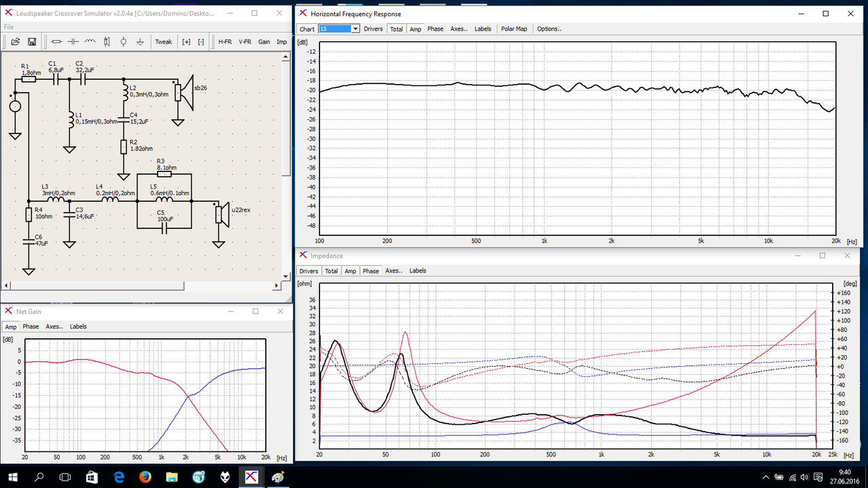Toggle Phase in Horizontal Frequency Response window
This screenshot has width=868, height=488.
[x=435, y=29]
